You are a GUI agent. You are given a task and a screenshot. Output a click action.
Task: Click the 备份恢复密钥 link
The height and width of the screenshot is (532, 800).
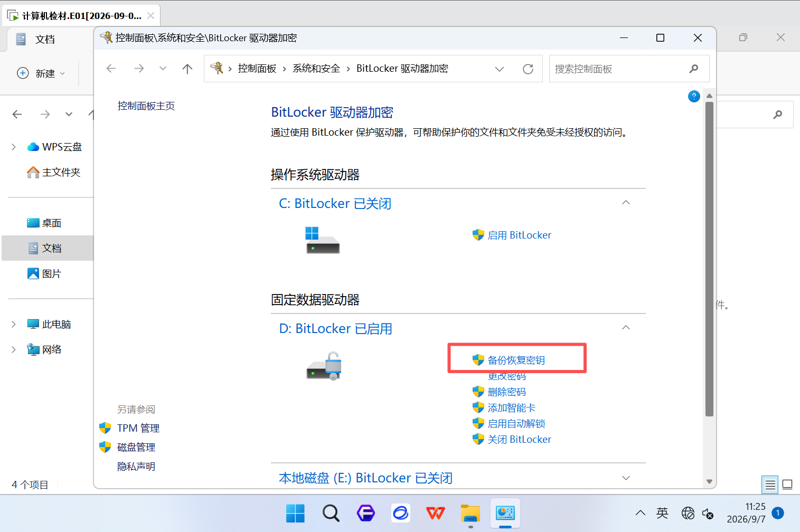[516, 360]
